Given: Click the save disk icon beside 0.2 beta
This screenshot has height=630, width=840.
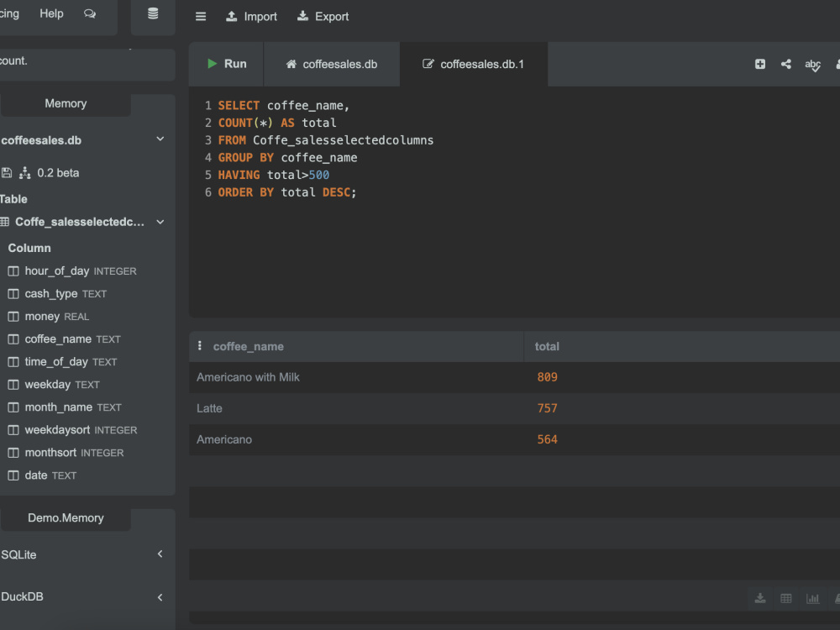Looking at the screenshot, I should tap(7, 172).
